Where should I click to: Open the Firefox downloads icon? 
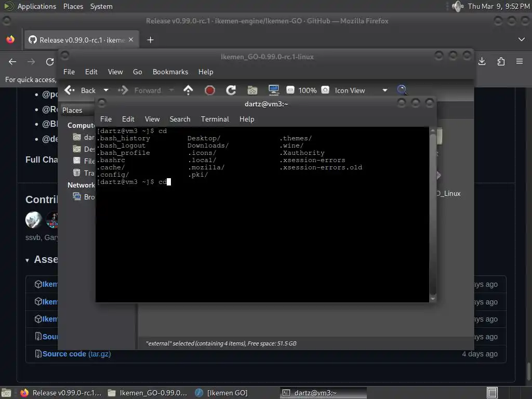click(482, 61)
